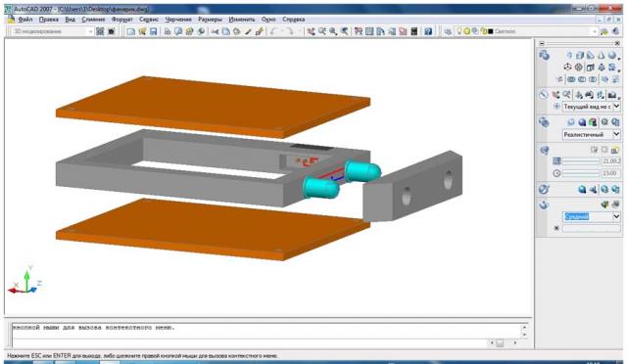627x364 pixels.
Task: Click the Cut scissors icon in toolbar
Action: pos(215,31)
